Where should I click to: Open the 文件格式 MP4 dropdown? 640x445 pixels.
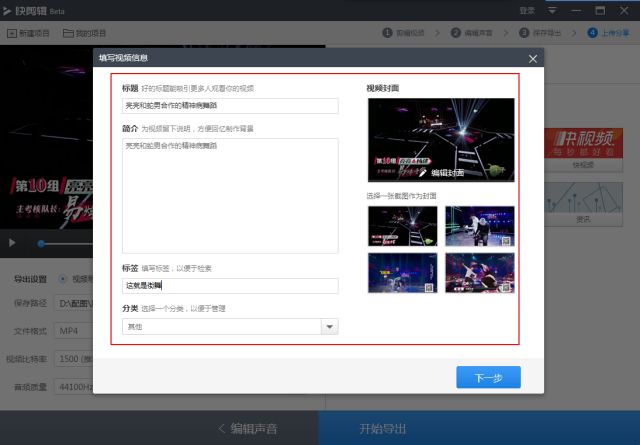click(x=74, y=331)
